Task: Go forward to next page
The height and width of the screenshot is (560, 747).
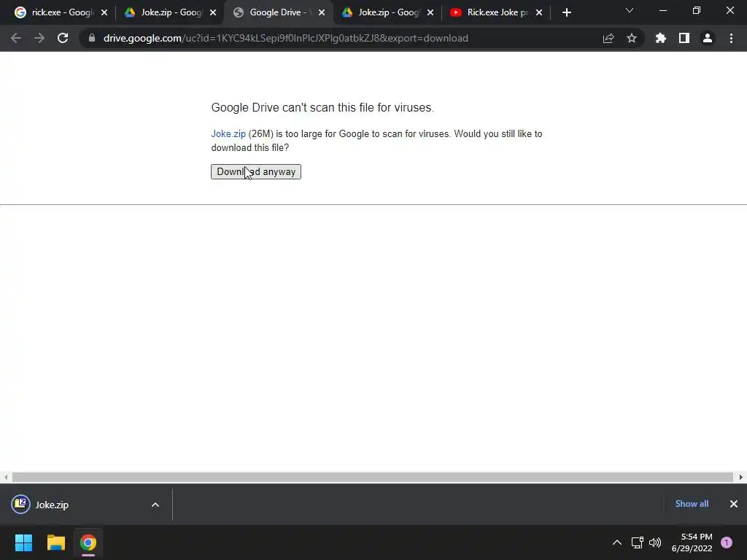Action: pyautogui.click(x=39, y=38)
